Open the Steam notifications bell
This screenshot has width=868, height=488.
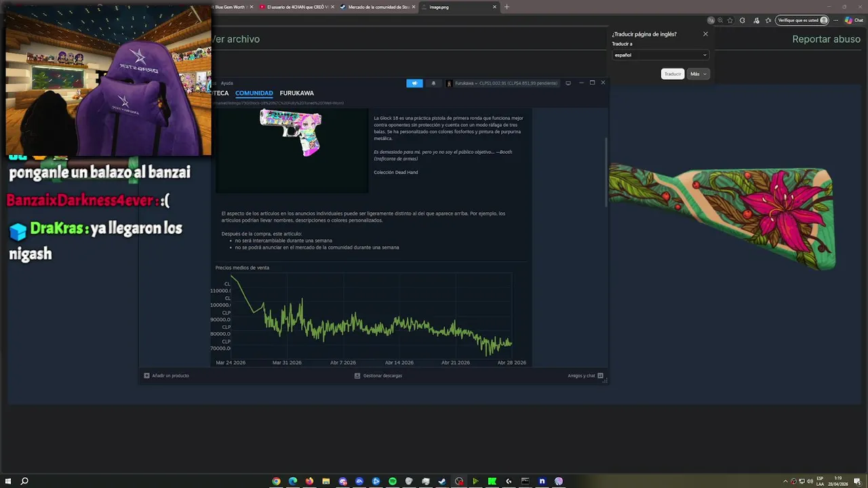(433, 83)
